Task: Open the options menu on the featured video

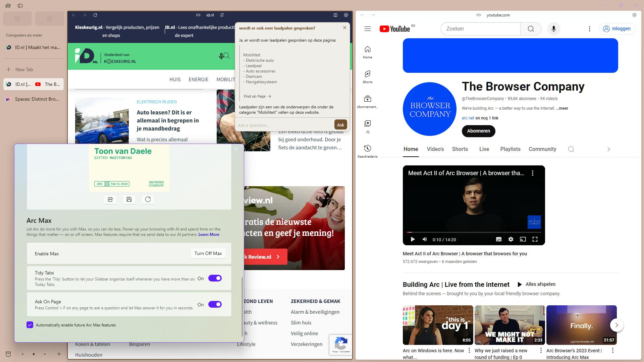Action: click(x=532, y=173)
